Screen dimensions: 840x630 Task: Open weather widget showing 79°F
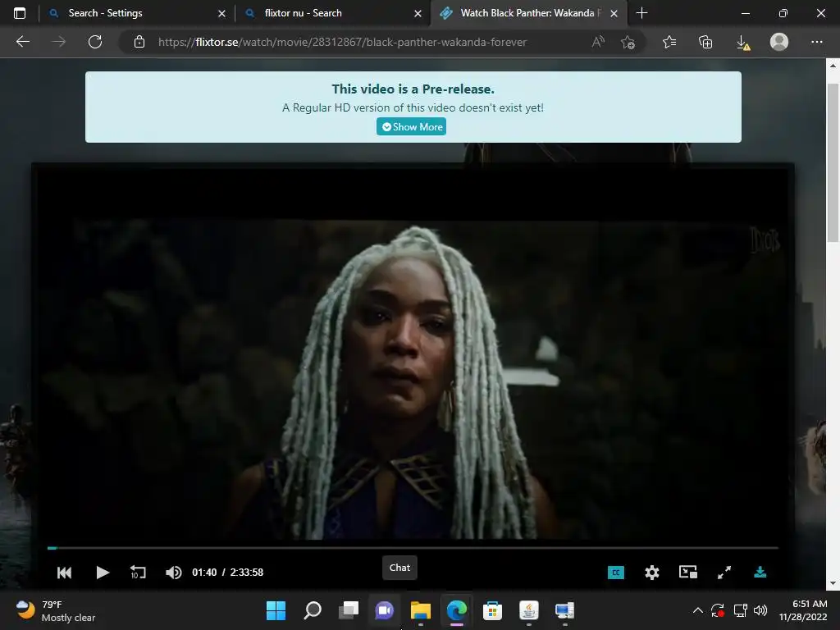point(56,610)
